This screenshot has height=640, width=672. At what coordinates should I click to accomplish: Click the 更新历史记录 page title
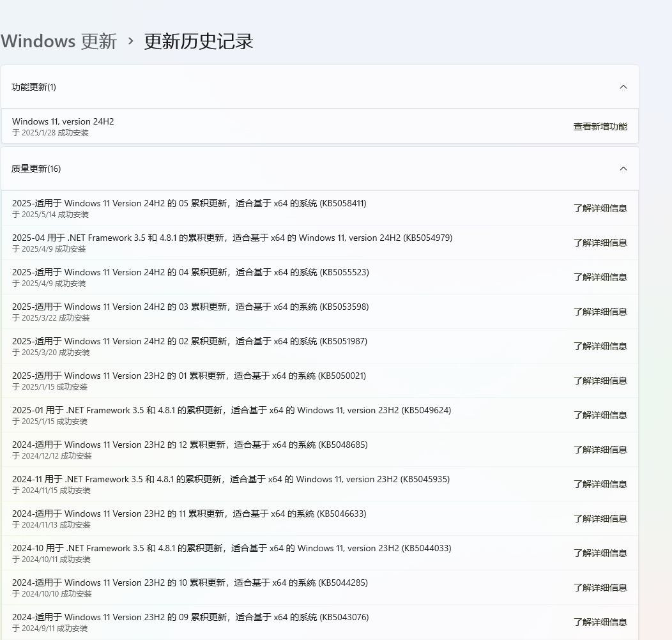tap(199, 42)
